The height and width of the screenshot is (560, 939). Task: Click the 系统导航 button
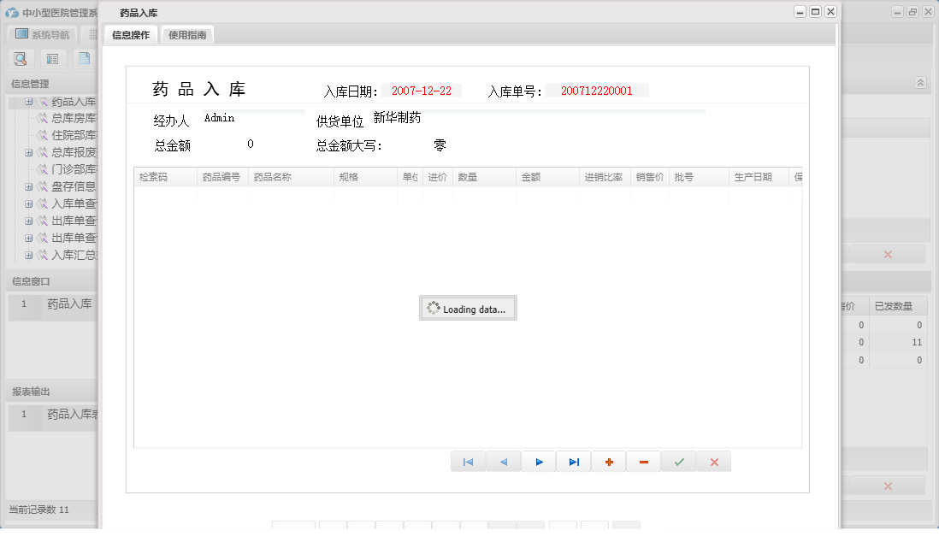43,34
